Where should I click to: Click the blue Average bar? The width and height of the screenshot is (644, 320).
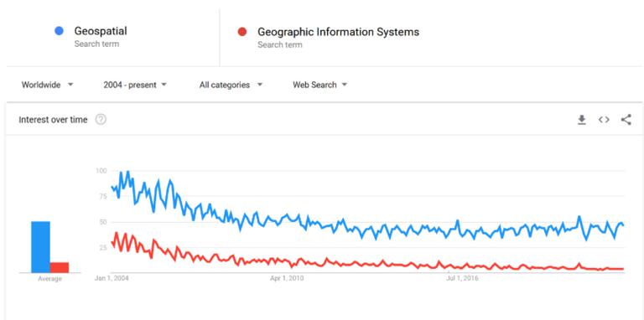(40, 247)
